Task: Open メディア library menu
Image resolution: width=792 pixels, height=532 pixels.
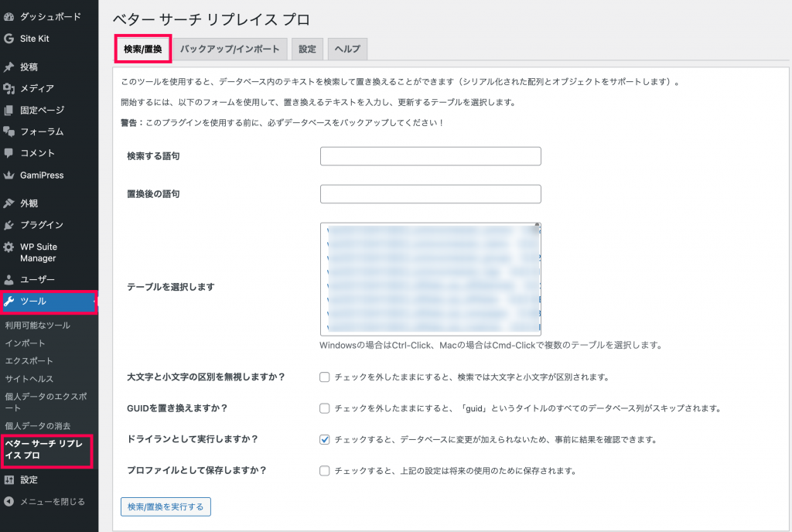Action: click(x=37, y=88)
